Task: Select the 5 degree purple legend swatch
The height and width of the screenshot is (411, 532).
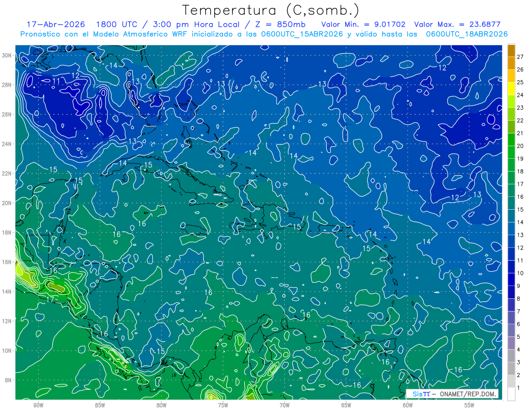Action: click(511, 330)
